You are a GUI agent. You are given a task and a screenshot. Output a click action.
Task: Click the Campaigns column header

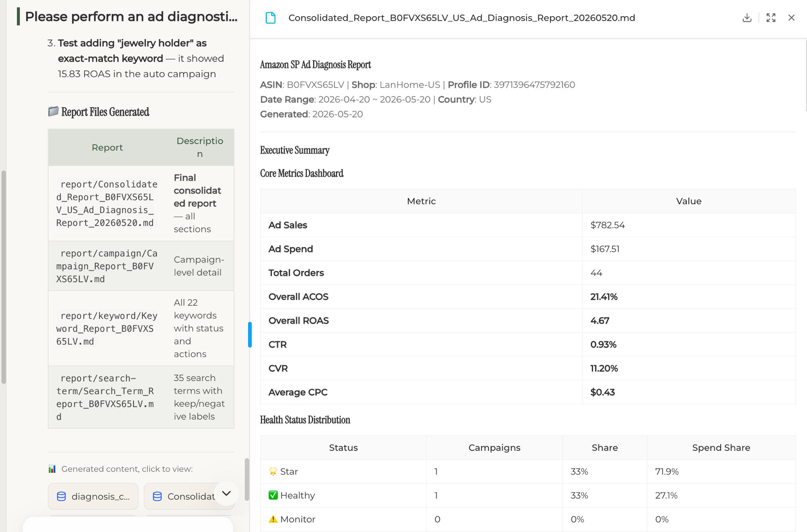tap(494, 448)
